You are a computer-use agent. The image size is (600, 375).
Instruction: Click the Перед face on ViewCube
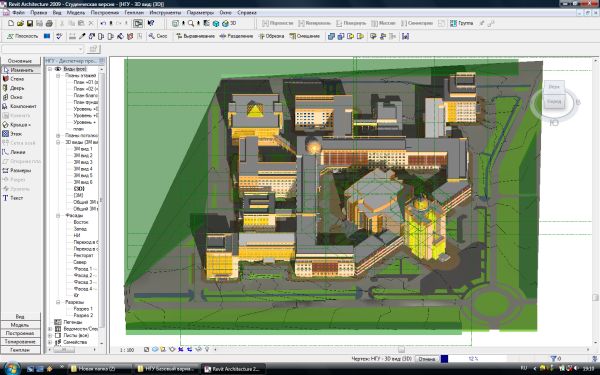point(554,101)
